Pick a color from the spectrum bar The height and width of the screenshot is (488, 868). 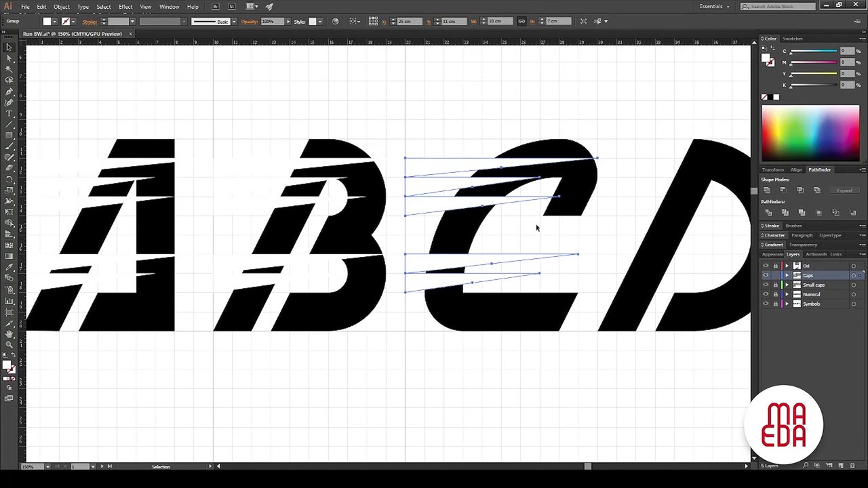810,134
